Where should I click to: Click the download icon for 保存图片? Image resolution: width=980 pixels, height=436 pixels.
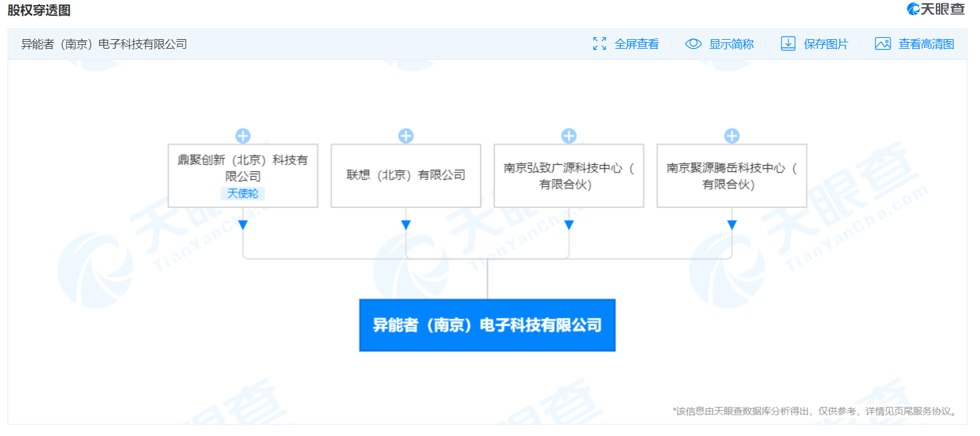tap(788, 44)
